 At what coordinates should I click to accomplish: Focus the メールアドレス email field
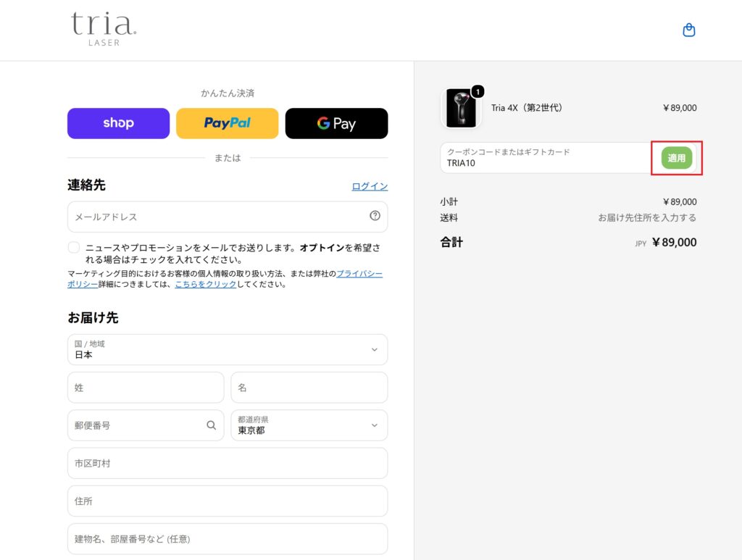(x=228, y=217)
